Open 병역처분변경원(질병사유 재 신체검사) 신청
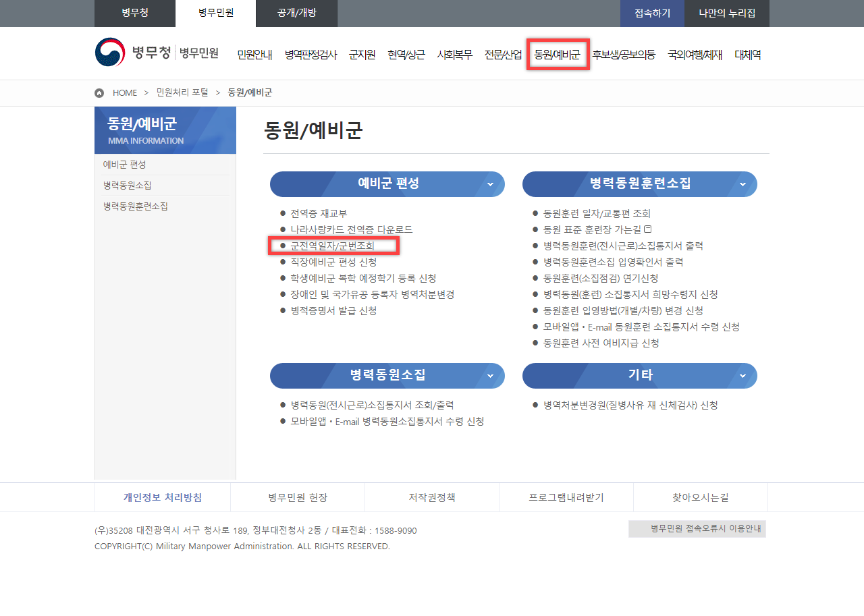864x616 pixels. click(630, 405)
